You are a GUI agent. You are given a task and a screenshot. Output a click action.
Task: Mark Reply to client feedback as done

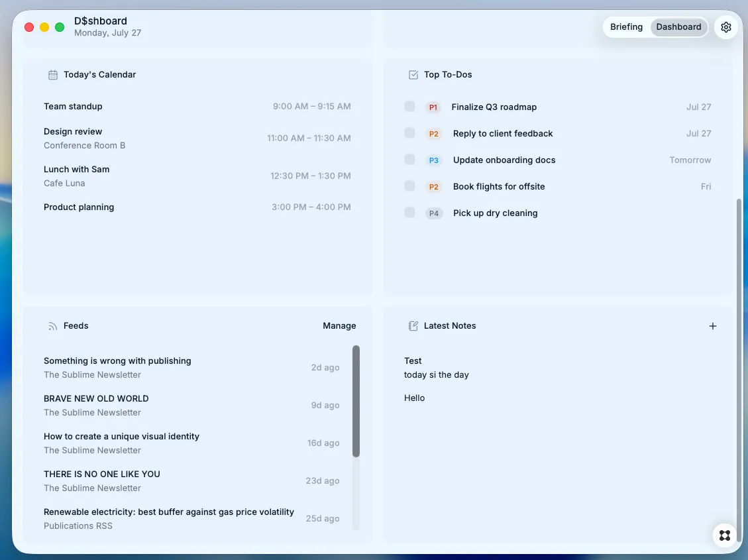[409, 133]
